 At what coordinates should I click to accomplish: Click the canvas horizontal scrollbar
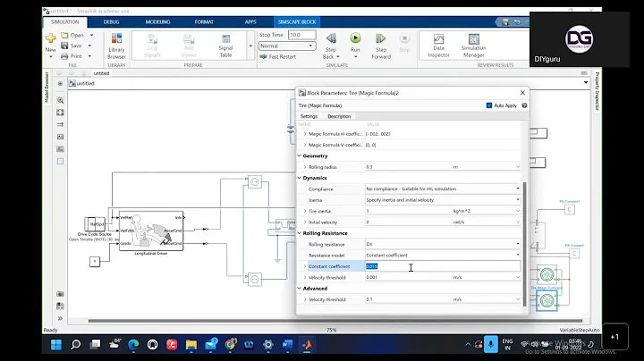pos(335,321)
